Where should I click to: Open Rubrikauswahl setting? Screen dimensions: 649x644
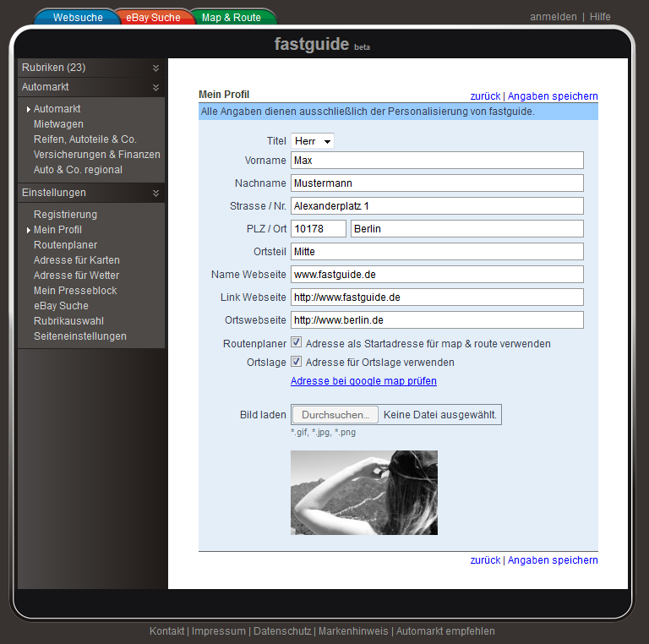(x=68, y=321)
